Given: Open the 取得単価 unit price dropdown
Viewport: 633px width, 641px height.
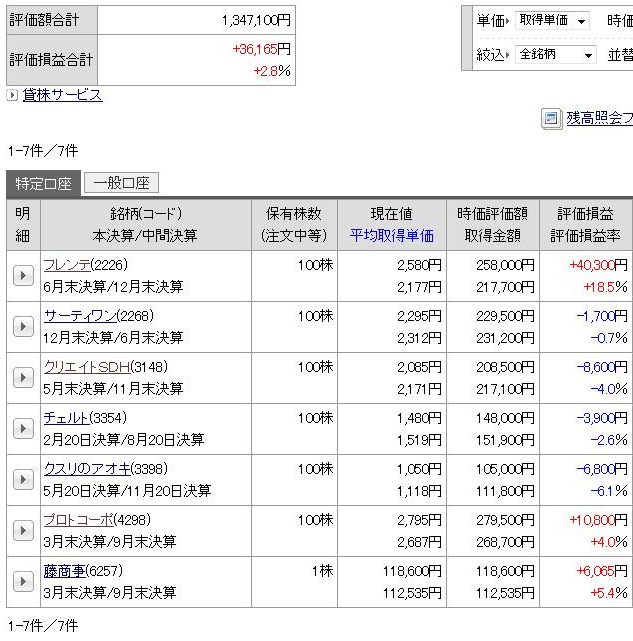Looking at the screenshot, I should (552, 20).
